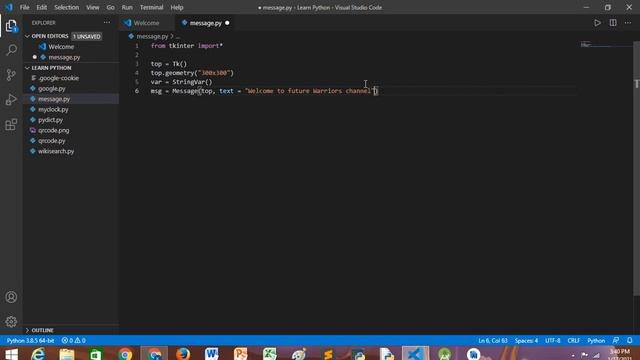Click Ln 6, Col 63 indicator
Image resolution: width=640 pixels, height=360 pixels.
[x=493, y=340]
